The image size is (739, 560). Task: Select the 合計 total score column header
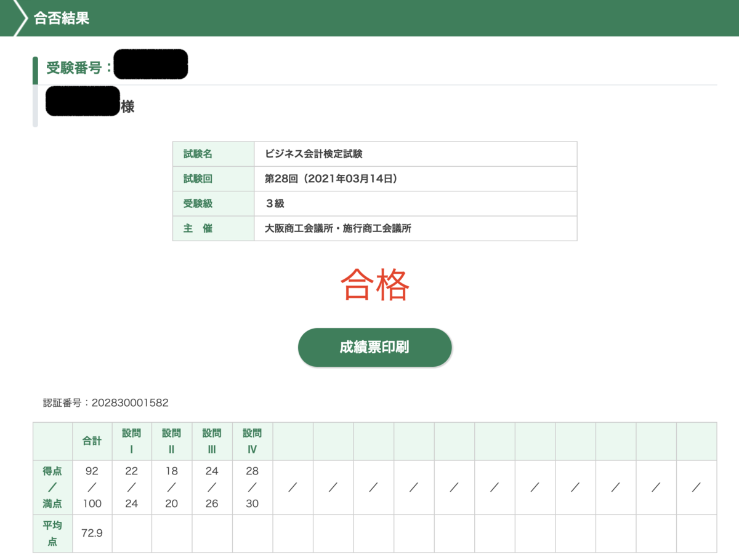(x=92, y=441)
